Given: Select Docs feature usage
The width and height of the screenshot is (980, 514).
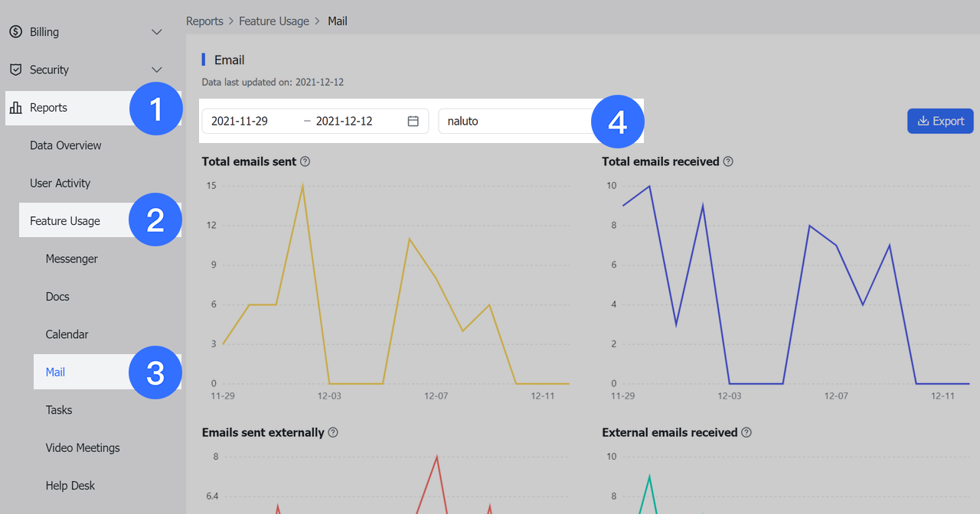Looking at the screenshot, I should coord(57,297).
